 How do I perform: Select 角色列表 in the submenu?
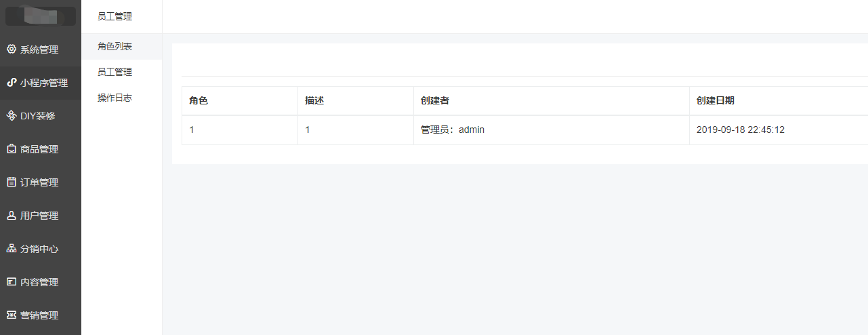(x=115, y=46)
